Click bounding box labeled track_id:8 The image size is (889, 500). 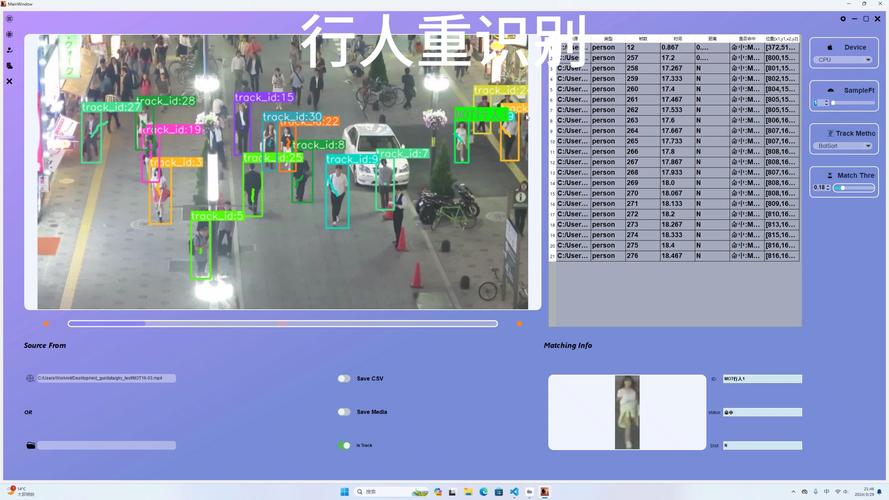[x=302, y=176]
